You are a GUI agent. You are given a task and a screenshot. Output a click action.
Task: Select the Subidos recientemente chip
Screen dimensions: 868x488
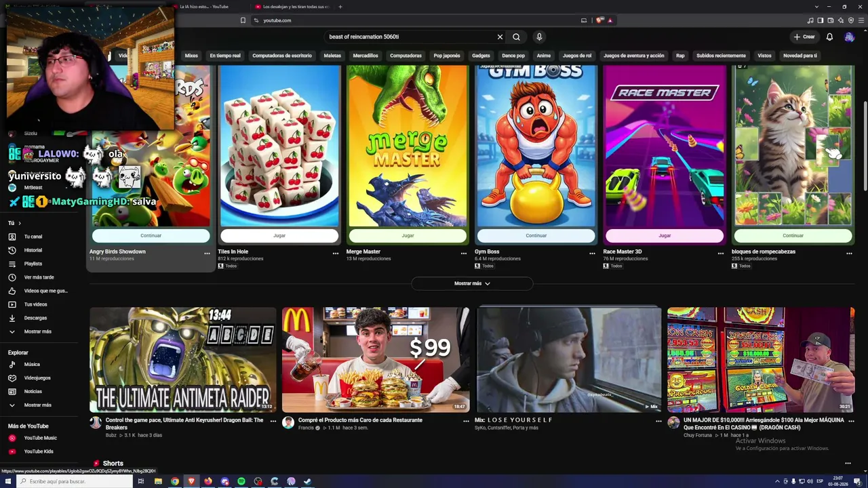[x=721, y=56]
